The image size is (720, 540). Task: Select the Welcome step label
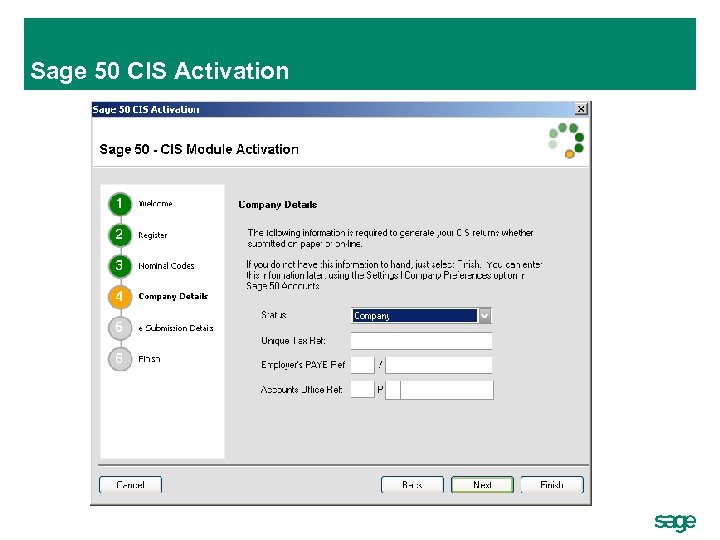point(156,203)
